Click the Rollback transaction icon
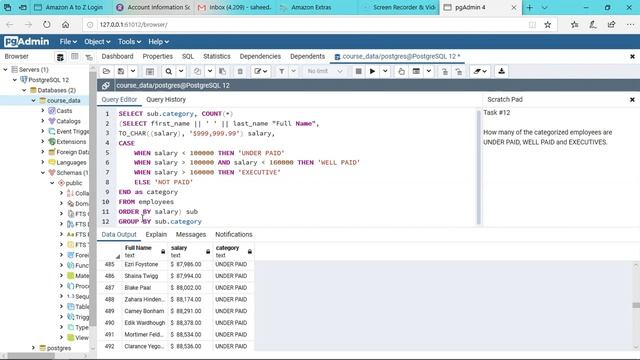This screenshot has height=360, width=640. (x=459, y=71)
